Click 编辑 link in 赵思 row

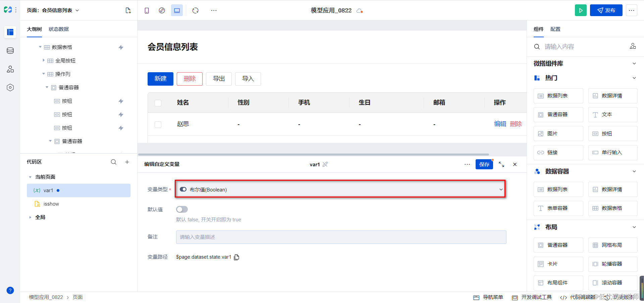point(500,124)
